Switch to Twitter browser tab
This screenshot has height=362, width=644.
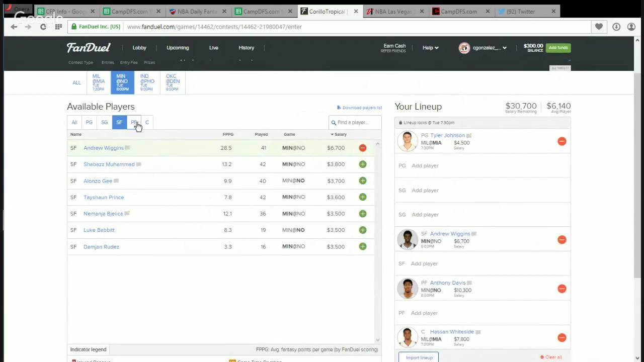[x=527, y=11]
